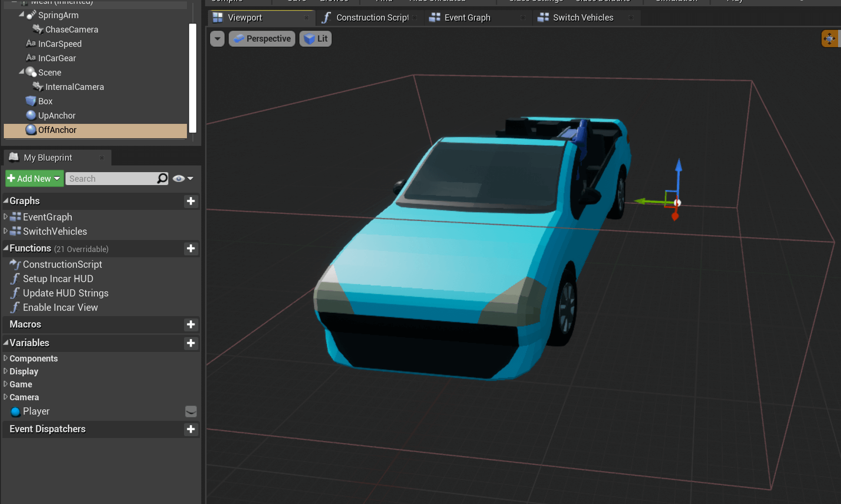Collapse the SpringArm tree node
The width and height of the screenshot is (841, 504).
click(x=21, y=15)
